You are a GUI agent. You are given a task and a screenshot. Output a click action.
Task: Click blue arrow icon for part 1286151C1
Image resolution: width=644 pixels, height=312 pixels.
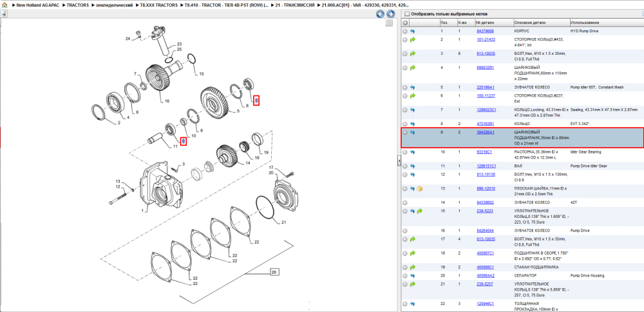tap(413, 166)
